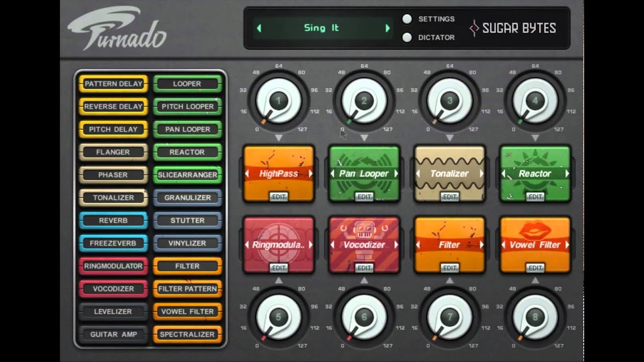Choose the Slicearranger effect
Screen dimensions: 644x362
pos(187,175)
